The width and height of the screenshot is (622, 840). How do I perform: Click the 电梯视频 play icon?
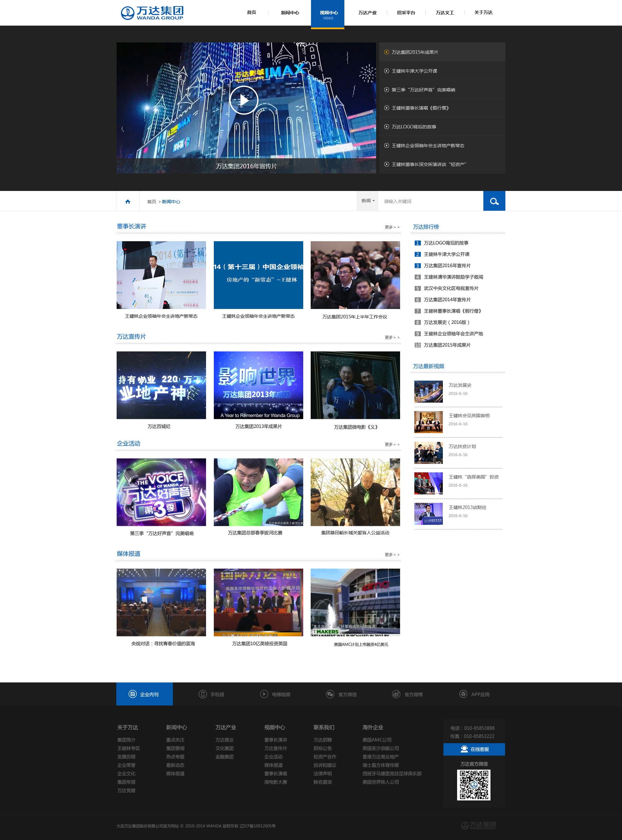click(x=264, y=694)
